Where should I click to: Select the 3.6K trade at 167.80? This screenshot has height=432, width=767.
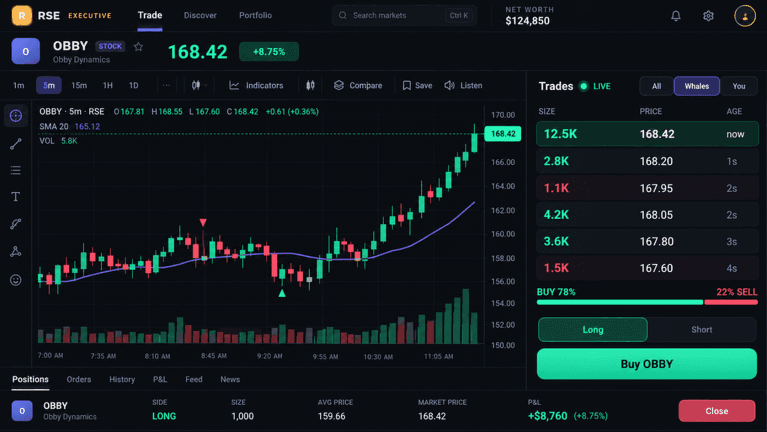(647, 241)
